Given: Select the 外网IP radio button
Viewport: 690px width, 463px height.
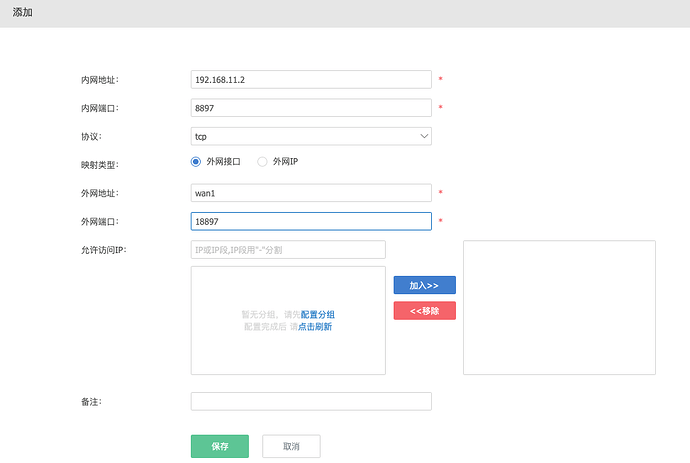Looking at the screenshot, I should [x=263, y=162].
